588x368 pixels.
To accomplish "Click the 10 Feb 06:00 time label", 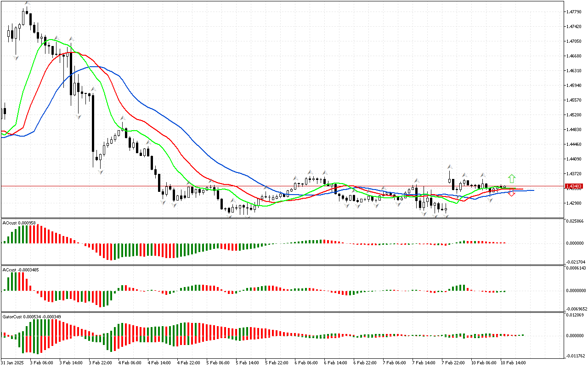I will click(483, 363).
